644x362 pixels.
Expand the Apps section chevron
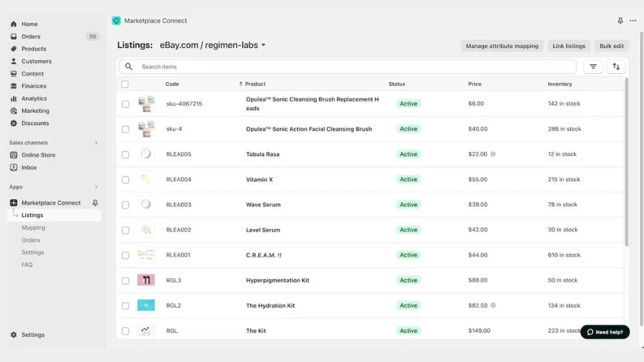click(x=96, y=187)
